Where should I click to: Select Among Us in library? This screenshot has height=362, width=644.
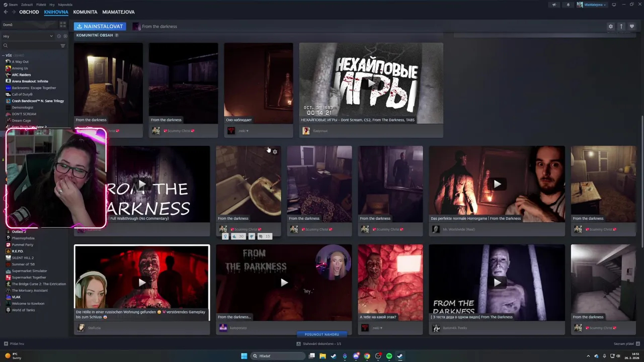pyautogui.click(x=20, y=68)
